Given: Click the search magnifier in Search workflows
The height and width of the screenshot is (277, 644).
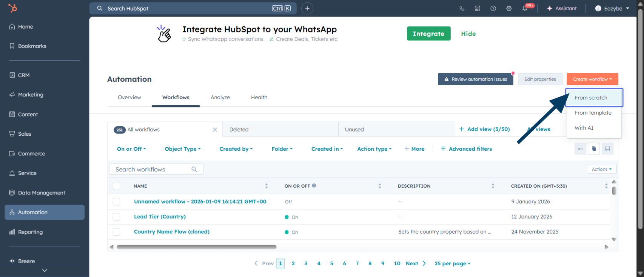Looking at the screenshot, I should click(194, 169).
